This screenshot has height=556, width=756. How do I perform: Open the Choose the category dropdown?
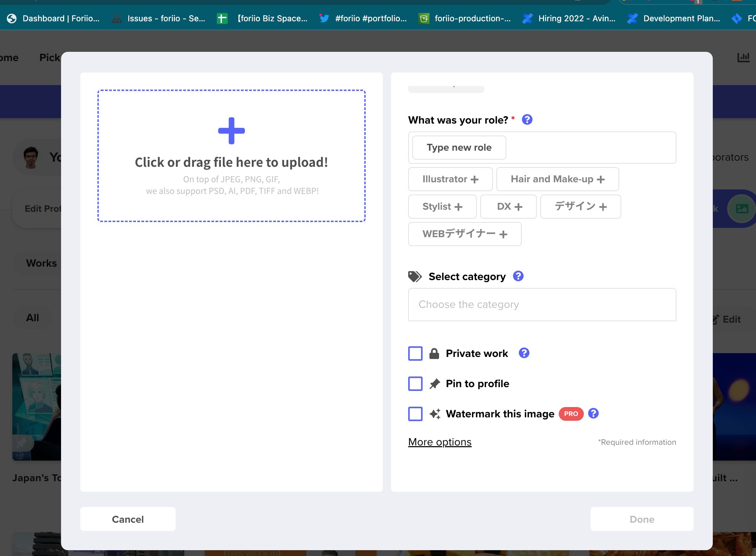(542, 305)
